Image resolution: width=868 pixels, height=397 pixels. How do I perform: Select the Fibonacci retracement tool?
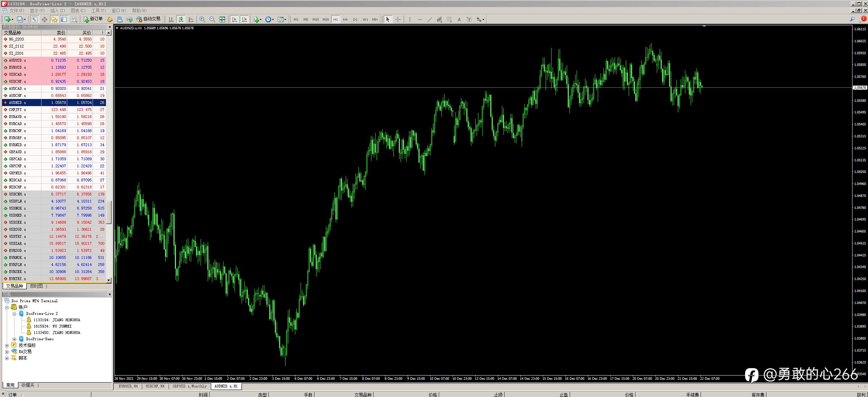449,19
